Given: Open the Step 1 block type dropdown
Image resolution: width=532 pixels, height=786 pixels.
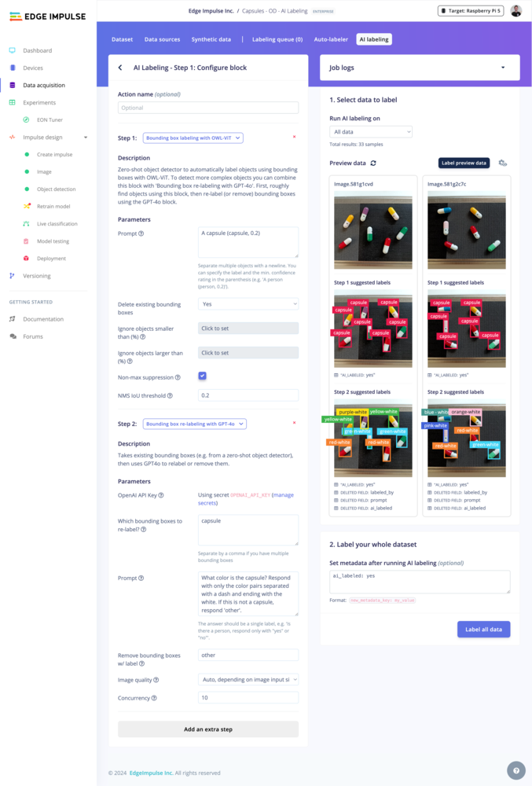Looking at the screenshot, I should [193, 138].
